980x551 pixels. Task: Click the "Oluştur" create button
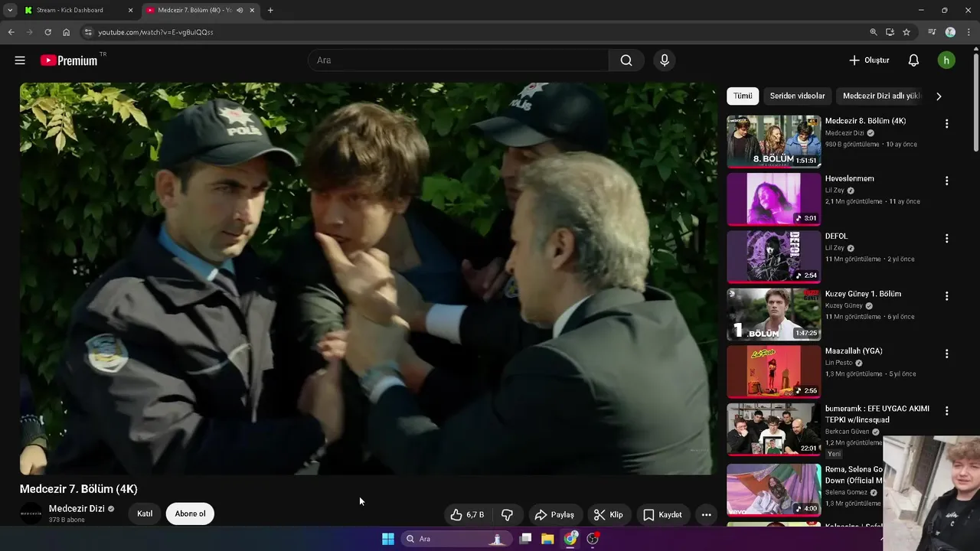pos(869,60)
